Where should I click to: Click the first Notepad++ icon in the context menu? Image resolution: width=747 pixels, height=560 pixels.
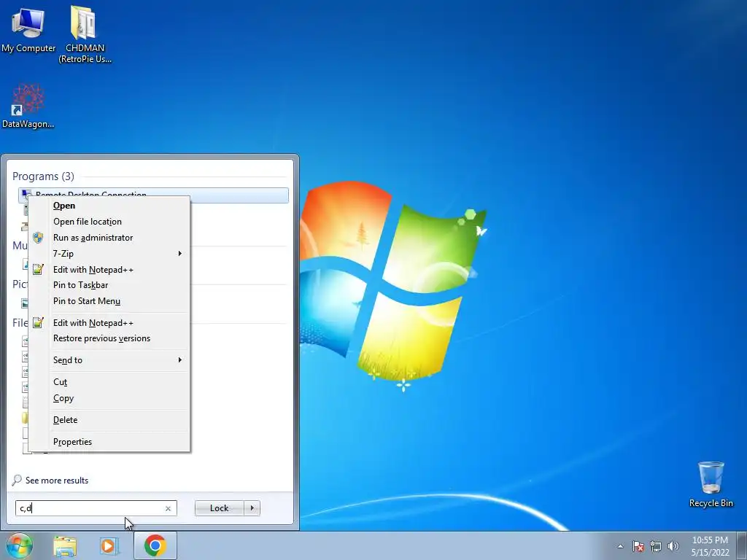(38, 270)
